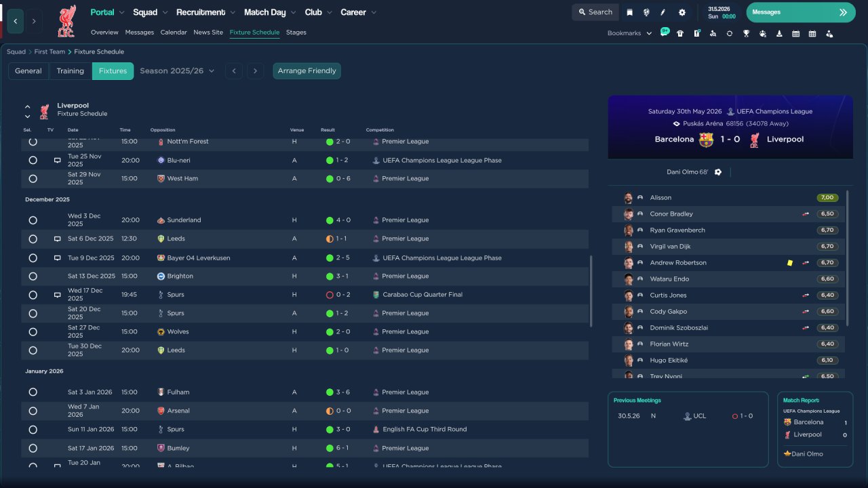Click the TV icon for Bayer 04 Leverkusen match

pyautogui.click(x=58, y=258)
